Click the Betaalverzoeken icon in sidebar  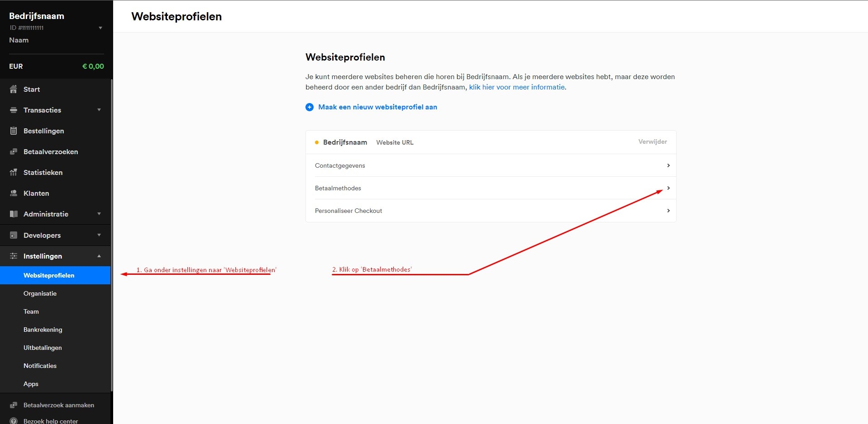click(14, 152)
